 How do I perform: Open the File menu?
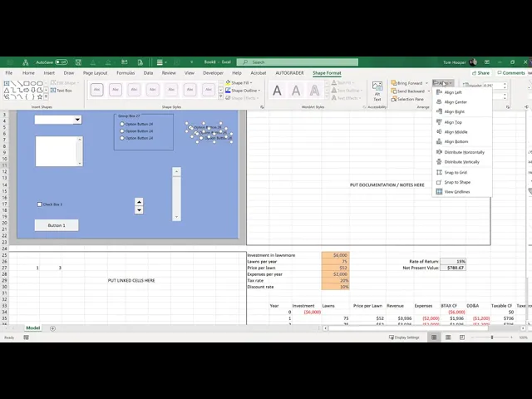pos(9,73)
